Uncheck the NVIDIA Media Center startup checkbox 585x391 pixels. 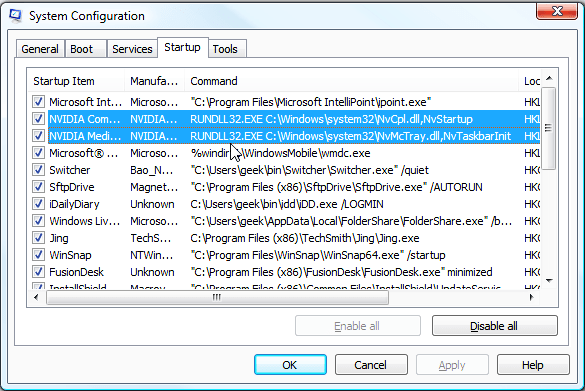click(38, 136)
